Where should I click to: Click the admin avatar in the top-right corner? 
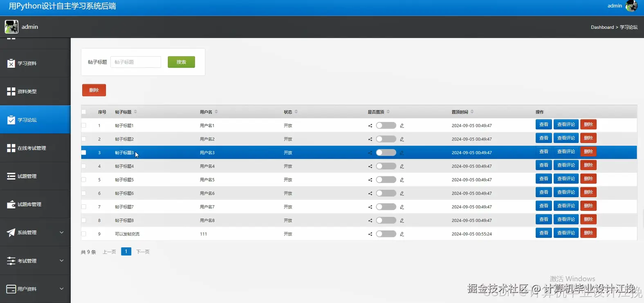tap(631, 6)
